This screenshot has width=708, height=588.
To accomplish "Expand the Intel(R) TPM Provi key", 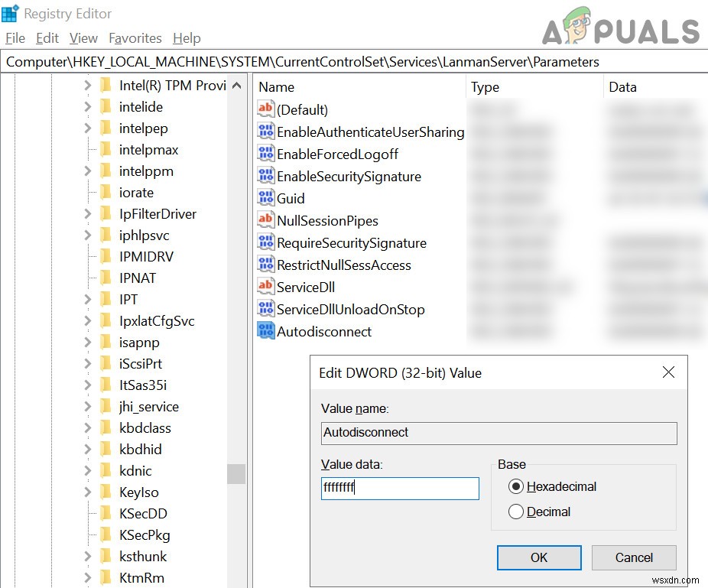I will pyautogui.click(x=88, y=85).
